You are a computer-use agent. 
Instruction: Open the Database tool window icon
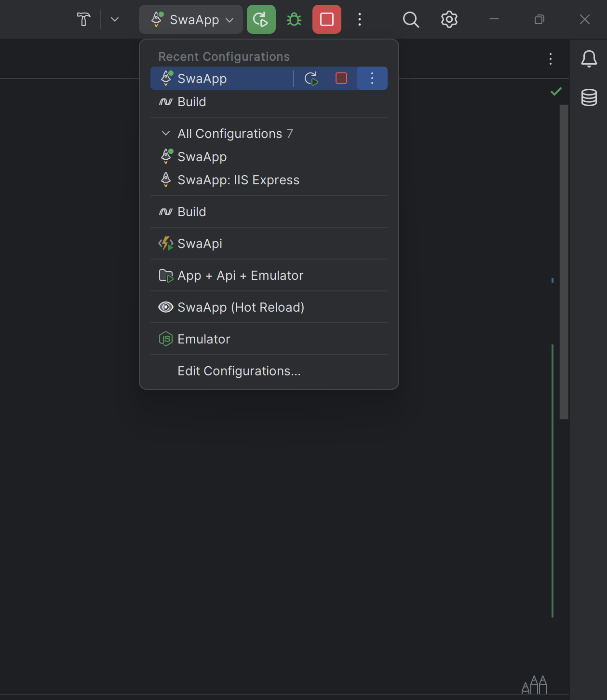click(x=589, y=97)
